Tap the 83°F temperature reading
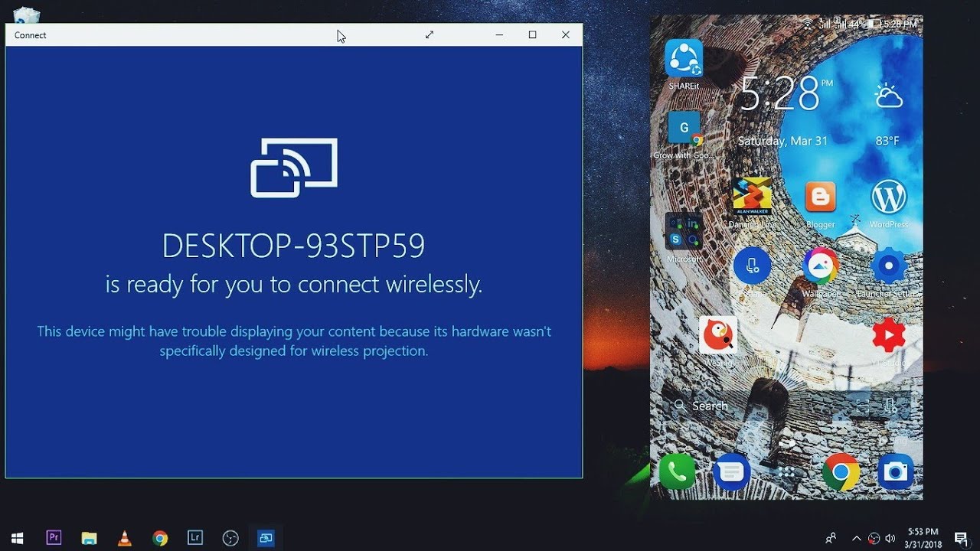This screenshot has height=551, width=980. pyautogui.click(x=887, y=141)
